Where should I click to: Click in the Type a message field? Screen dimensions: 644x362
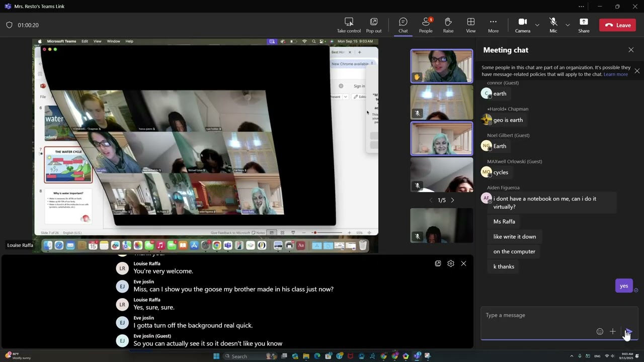pos(559,315)
